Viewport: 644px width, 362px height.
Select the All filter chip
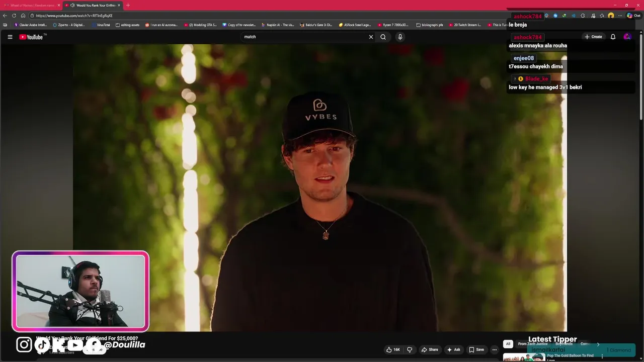[x=508, y=344]
